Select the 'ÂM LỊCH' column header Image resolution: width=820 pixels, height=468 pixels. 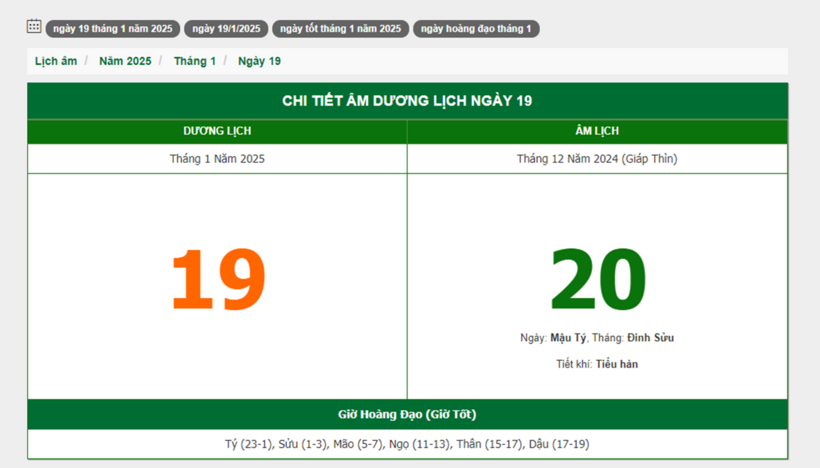597,132
